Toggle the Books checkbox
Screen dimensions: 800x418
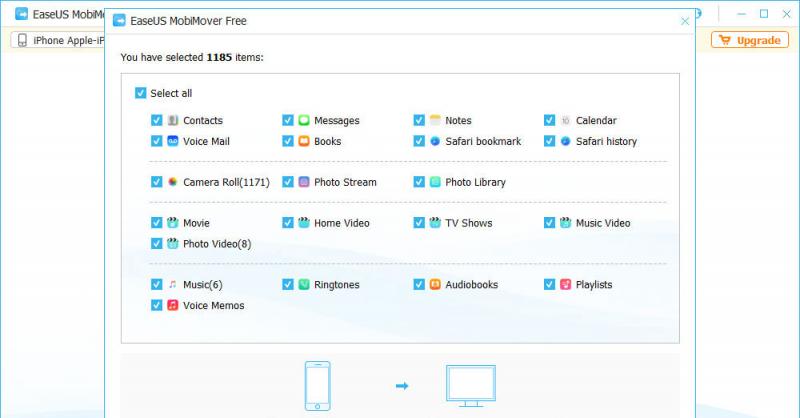[288, 141]
